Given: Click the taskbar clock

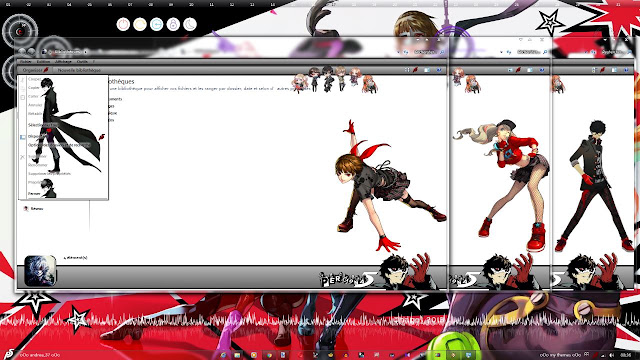Looking at the screenshot, I should 626,355.
